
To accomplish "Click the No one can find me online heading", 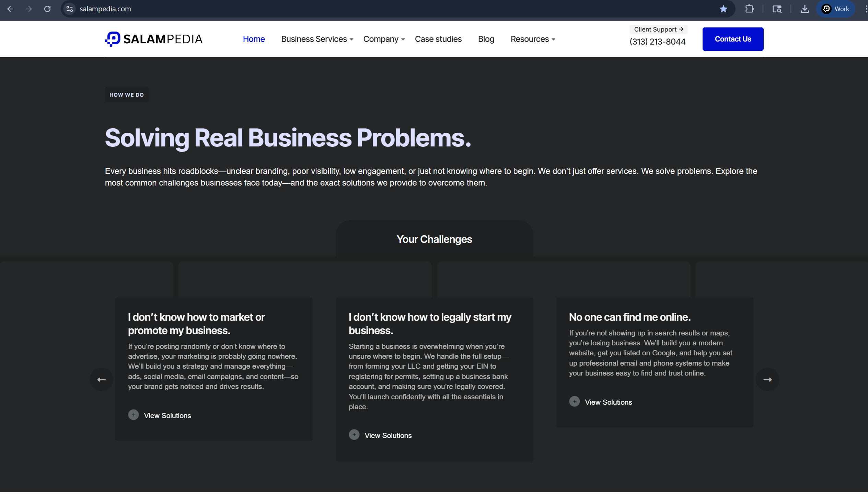I will (x=629, y=317).
